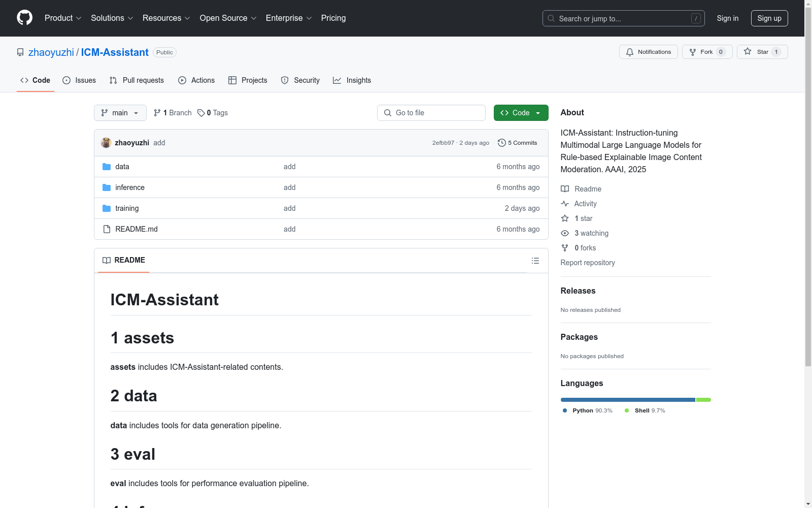Open the Pricing link
This screenshot has width=812, height=508.
pyautogui.click(x=333, y=18)
